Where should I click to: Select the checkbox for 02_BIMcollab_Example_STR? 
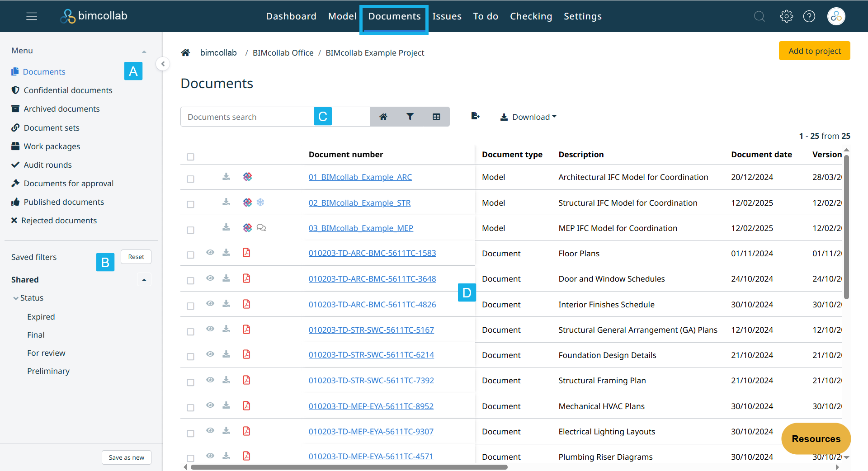[190, 204]
